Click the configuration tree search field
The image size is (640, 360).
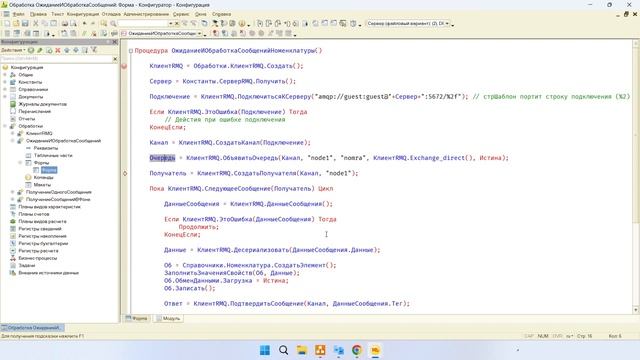click(x=56, y=59)
